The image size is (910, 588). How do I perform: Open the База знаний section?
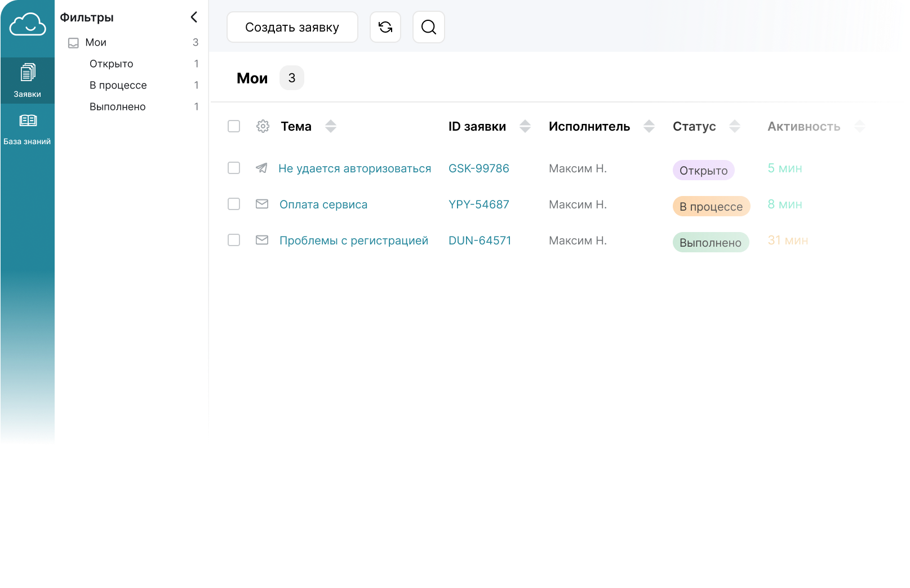pyautogui.click(x=28, y=129)
